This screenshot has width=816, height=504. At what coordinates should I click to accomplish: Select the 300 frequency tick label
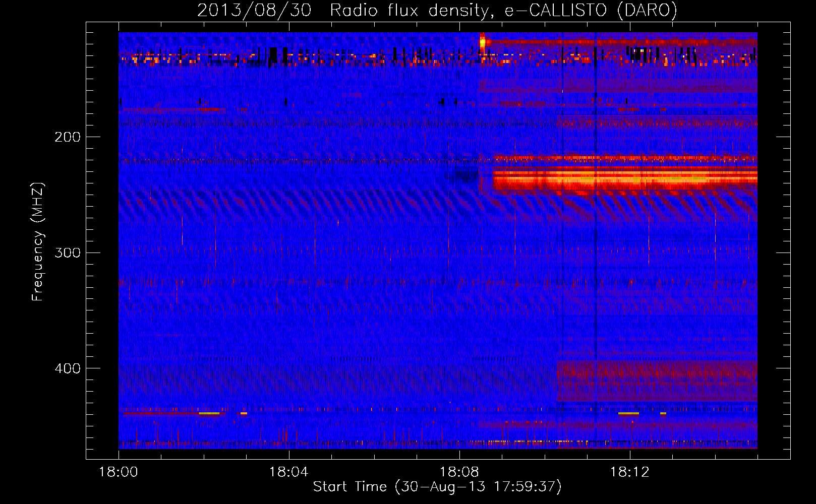68,253
